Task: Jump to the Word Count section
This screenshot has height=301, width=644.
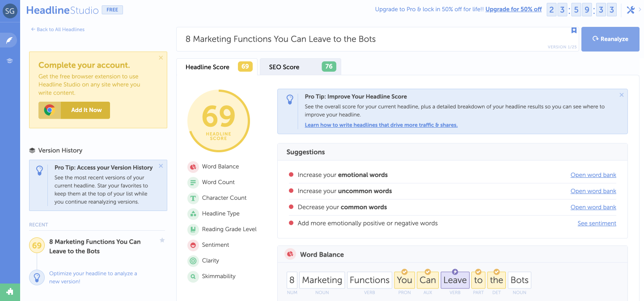Action: tap(218, 182)
